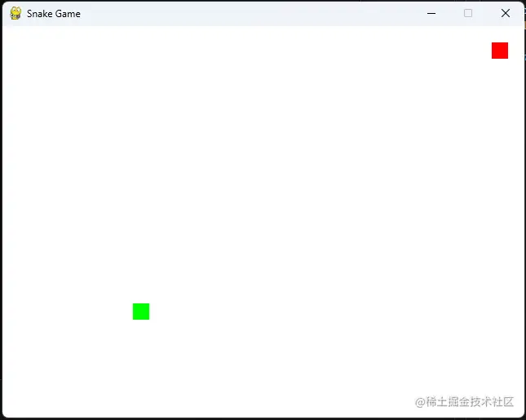This screenshot has width=526, height=420.
Task: Click the pygame snake icon in title bar
Action: 15,13
